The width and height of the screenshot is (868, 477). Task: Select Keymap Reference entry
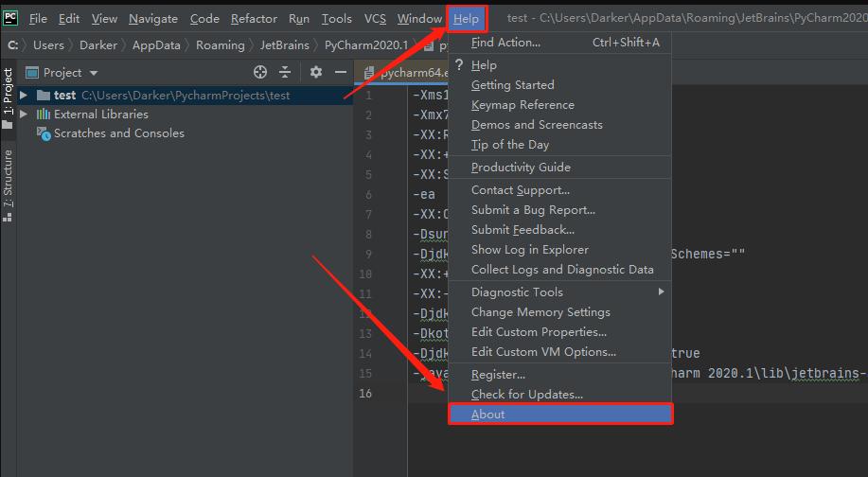tap(559, 105)
